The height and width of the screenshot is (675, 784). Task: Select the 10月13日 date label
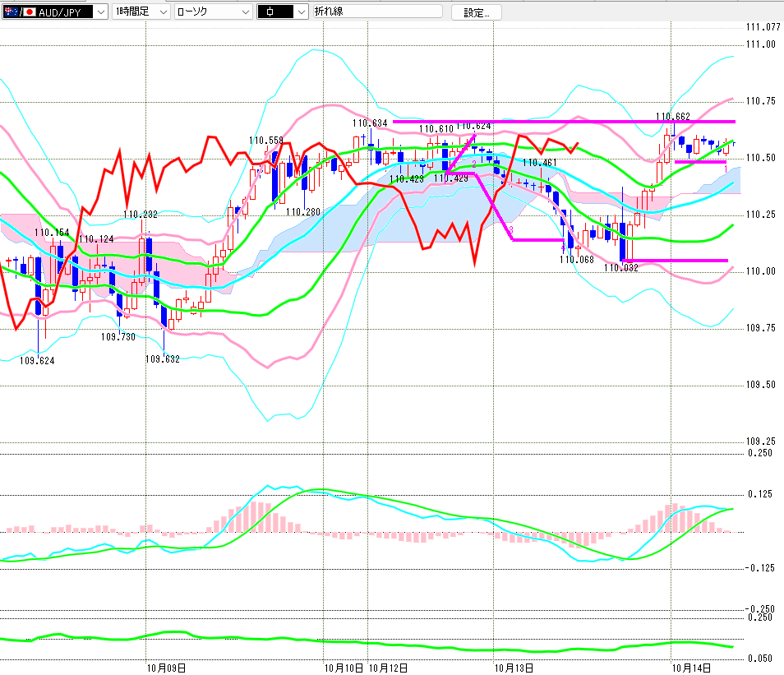(x=514, y=668)
